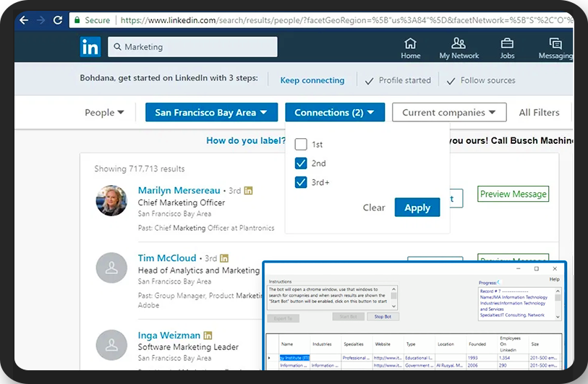
Task: Click the Keep connecting link
Action: (312, 80)
